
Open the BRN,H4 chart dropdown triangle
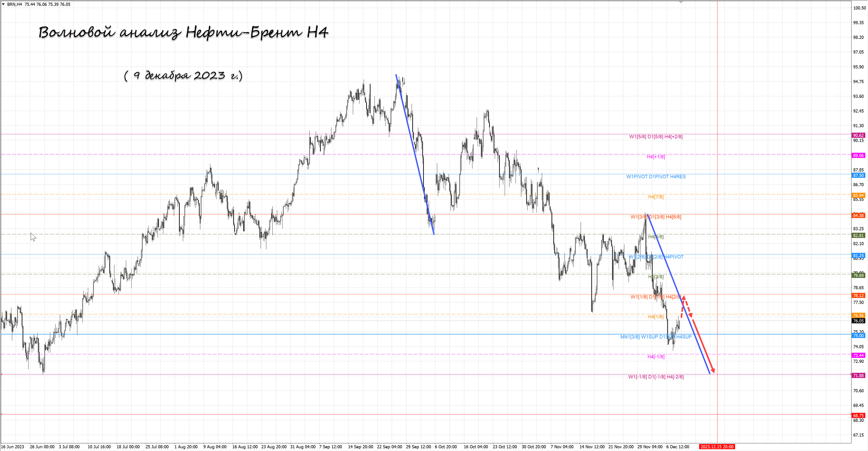[3, 4]
